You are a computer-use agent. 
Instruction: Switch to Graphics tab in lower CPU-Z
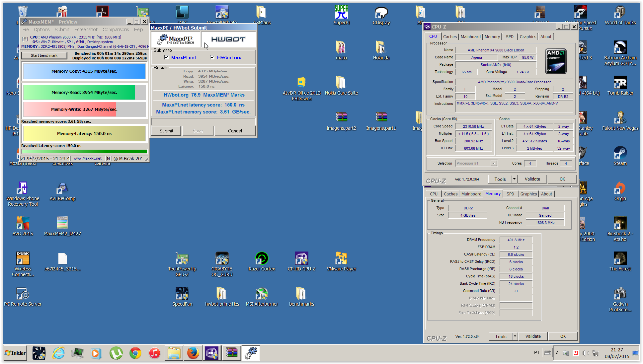click(x=528, y=194)
